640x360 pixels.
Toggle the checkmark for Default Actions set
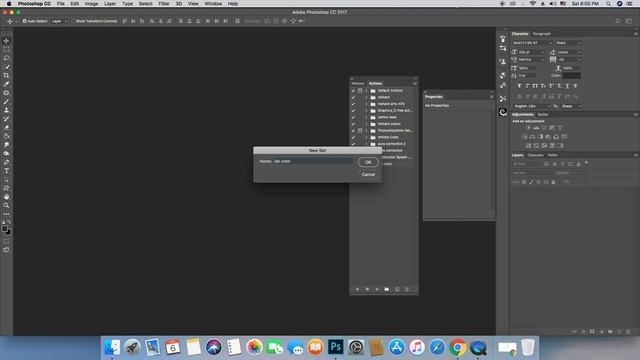click(353, 91)
